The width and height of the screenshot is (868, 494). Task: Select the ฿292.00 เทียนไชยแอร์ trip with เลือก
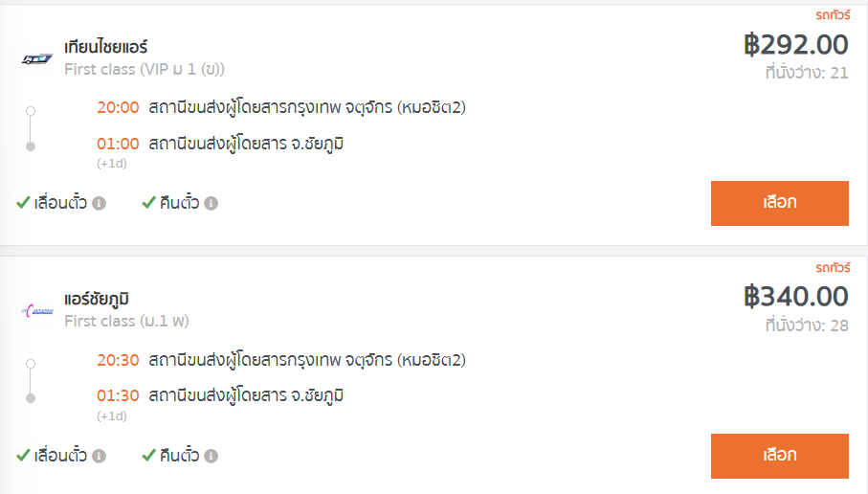pos(779,203)
